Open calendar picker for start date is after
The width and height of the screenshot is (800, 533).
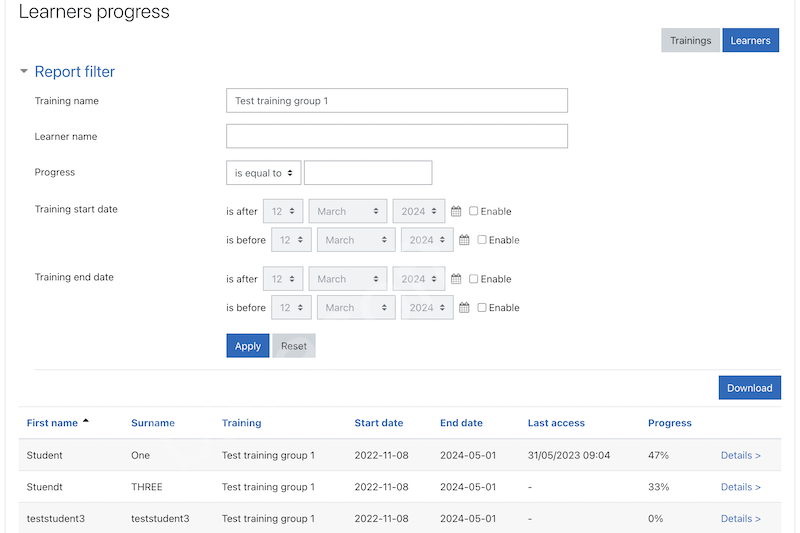click(456, 211)
